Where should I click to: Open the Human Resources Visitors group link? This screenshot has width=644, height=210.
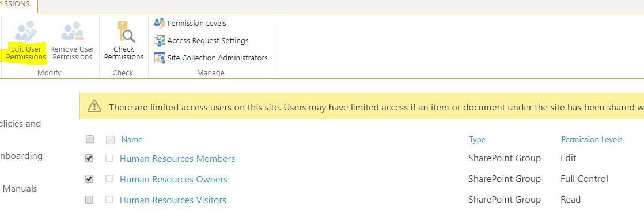(x=173, y=200)
